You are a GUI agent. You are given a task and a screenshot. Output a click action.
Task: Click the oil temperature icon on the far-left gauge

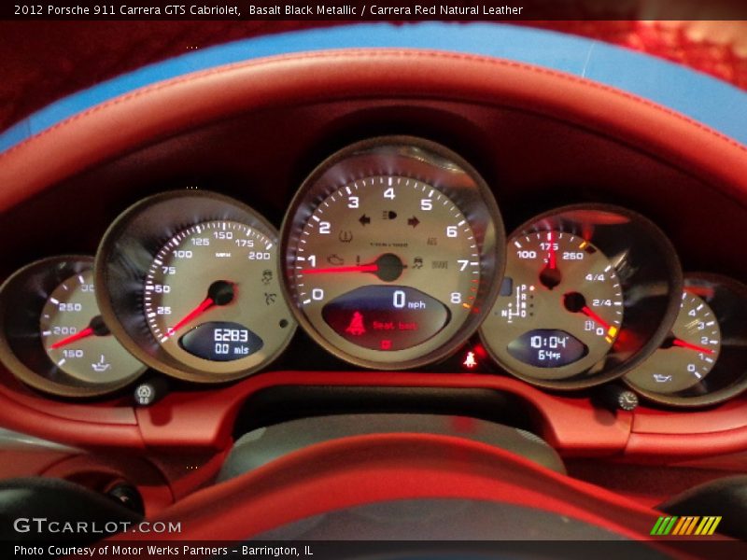point(101,363)
